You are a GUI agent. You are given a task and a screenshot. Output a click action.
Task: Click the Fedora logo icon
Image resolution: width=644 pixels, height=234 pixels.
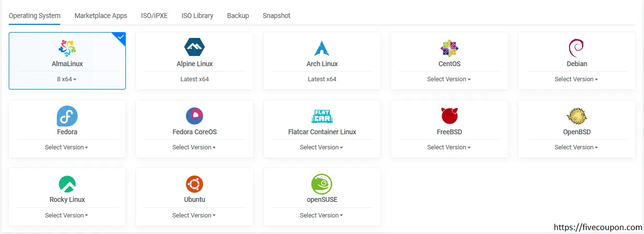coord(67,116)
